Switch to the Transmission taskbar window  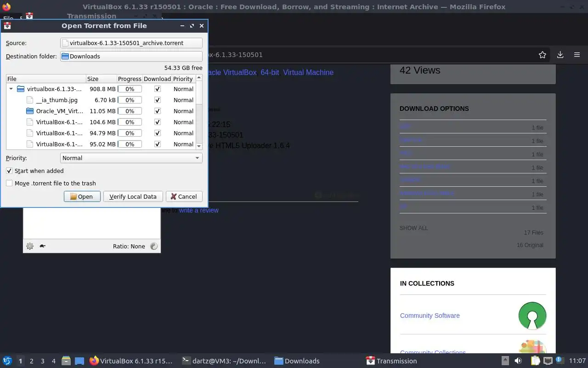(391, 361)
